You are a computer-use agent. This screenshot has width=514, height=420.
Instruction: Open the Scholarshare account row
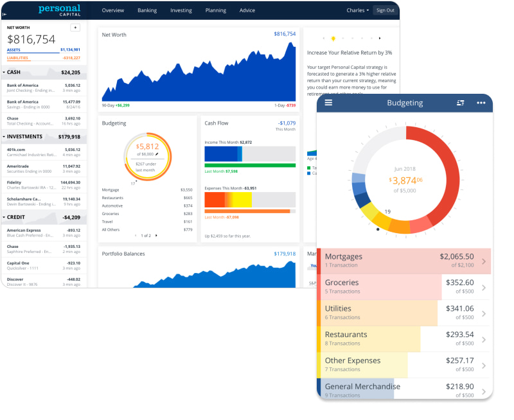click(44, 202)
